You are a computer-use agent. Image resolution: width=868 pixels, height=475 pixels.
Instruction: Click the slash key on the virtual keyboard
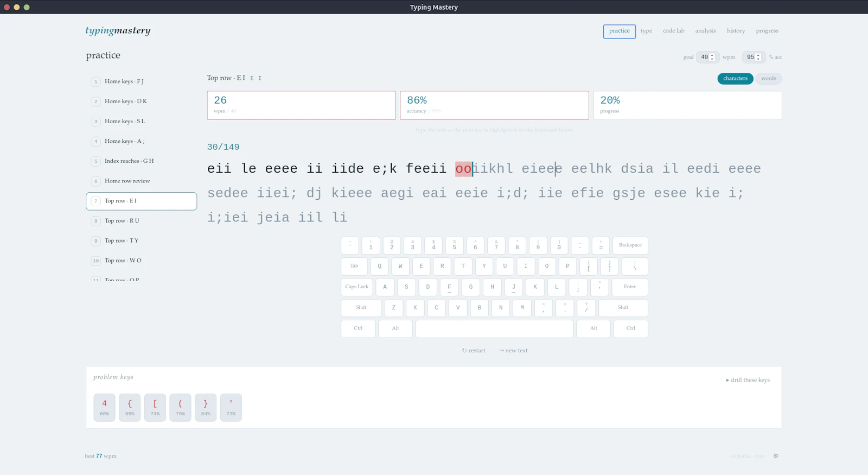(586, 308)
